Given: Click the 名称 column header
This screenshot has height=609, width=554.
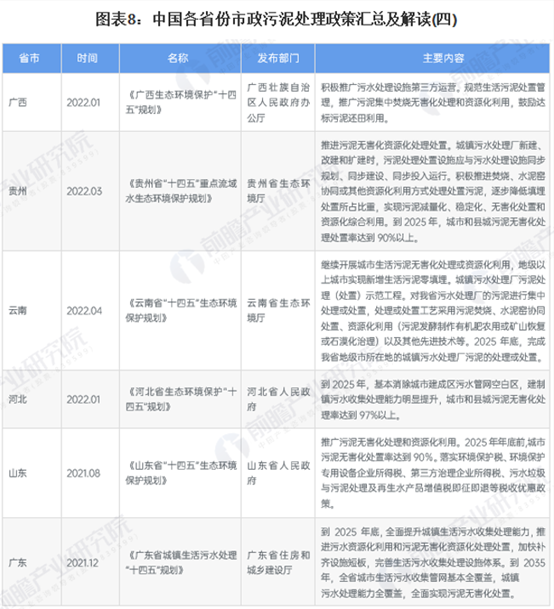Looking at the screenshot, I should (x=180, y=58).
